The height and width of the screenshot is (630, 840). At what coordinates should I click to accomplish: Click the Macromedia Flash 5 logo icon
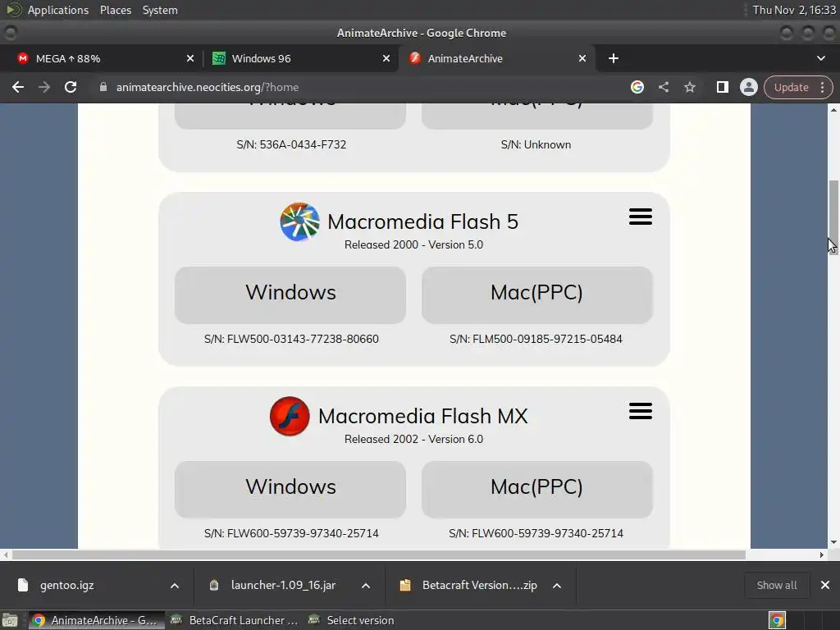300,221
